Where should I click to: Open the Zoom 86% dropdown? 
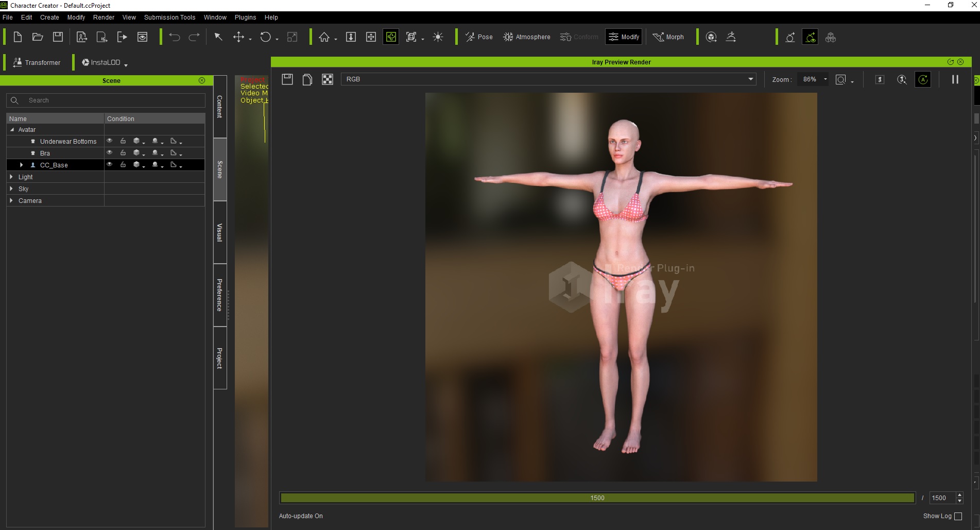814,79
